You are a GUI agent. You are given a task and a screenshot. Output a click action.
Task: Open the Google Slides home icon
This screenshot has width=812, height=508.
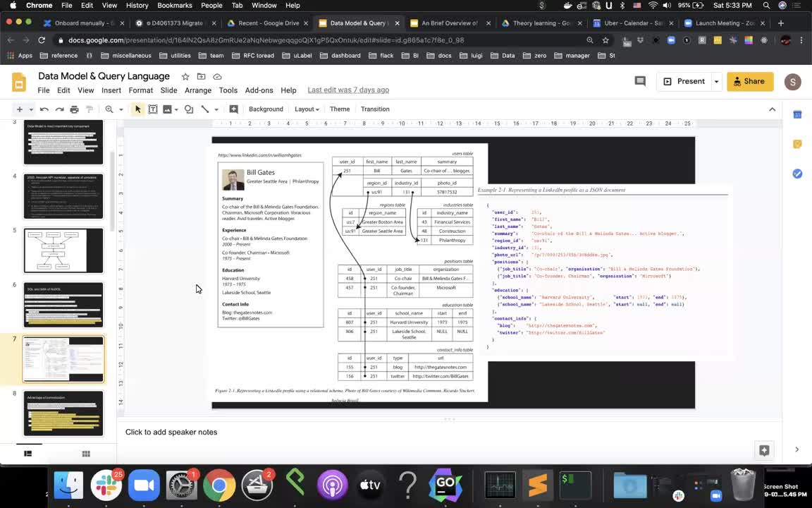coord(19,83)
